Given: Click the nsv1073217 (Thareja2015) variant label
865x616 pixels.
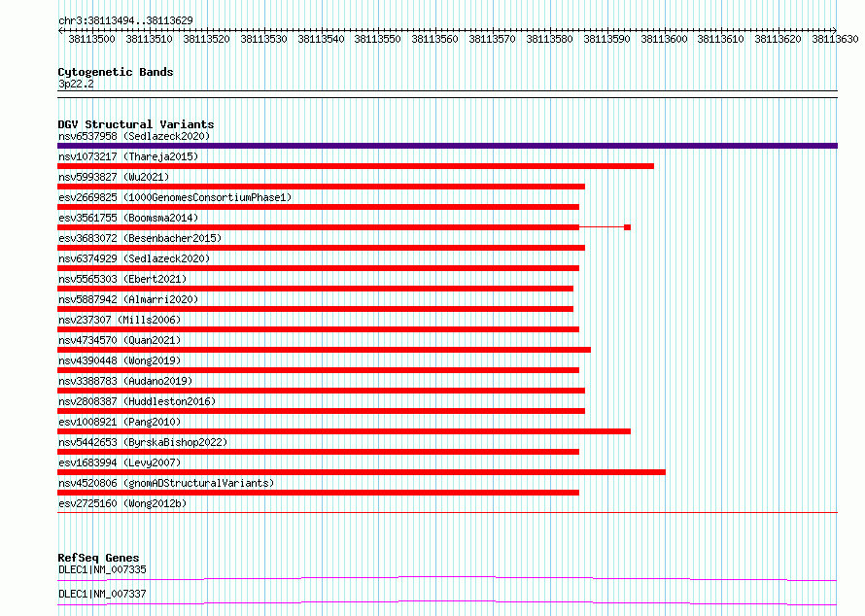Looking at the screenshot, I should tap(128, 156).
